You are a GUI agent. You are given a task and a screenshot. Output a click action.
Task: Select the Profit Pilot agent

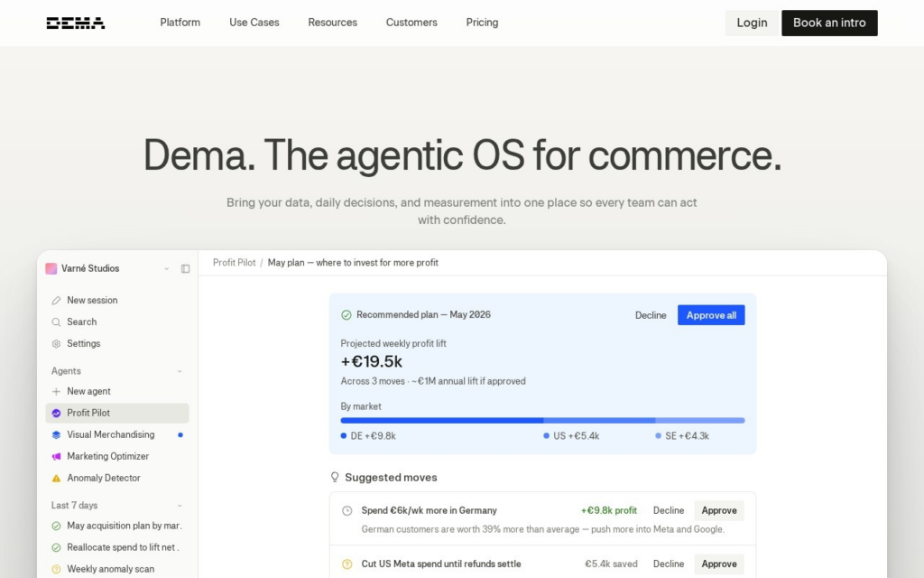(116, 414)
